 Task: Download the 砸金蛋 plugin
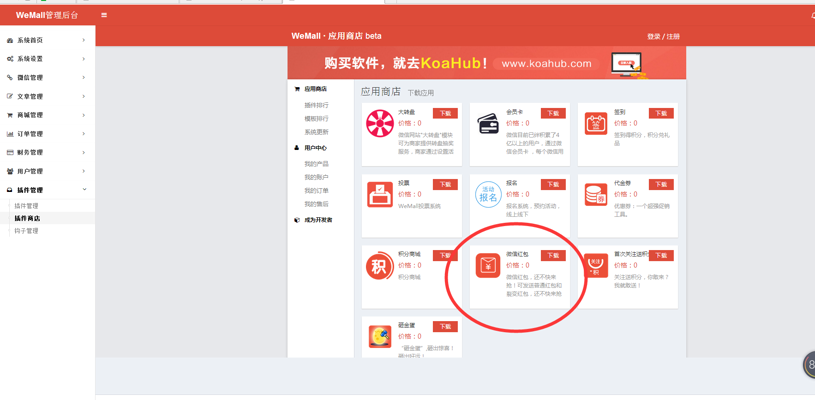445,327
